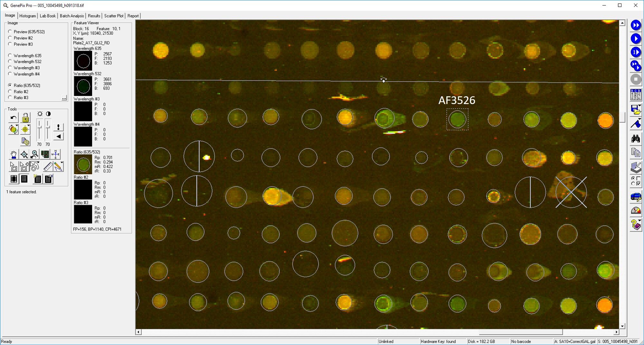Switch to the Histogram tab
The image size is (644, 345).
27,16
